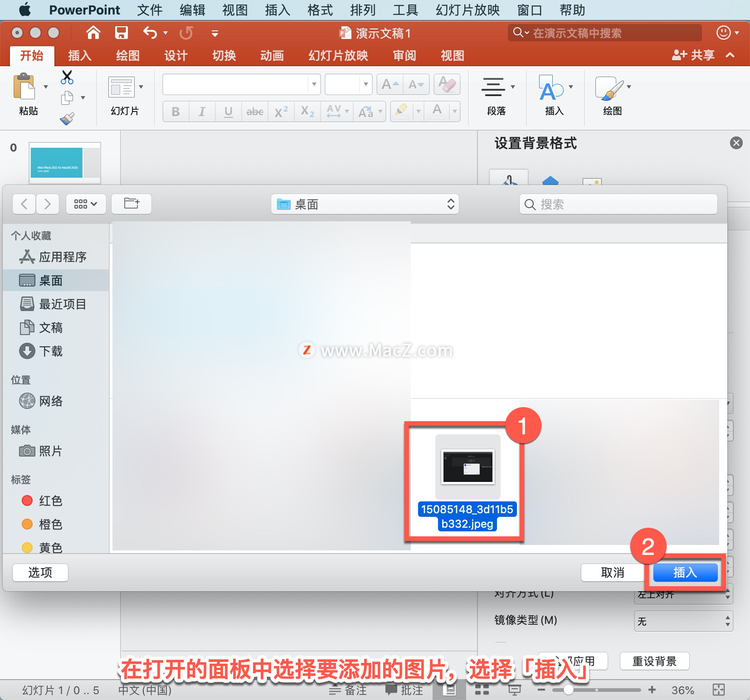Open 镜像类型 dropdown set to 无

tap(683, 621)
